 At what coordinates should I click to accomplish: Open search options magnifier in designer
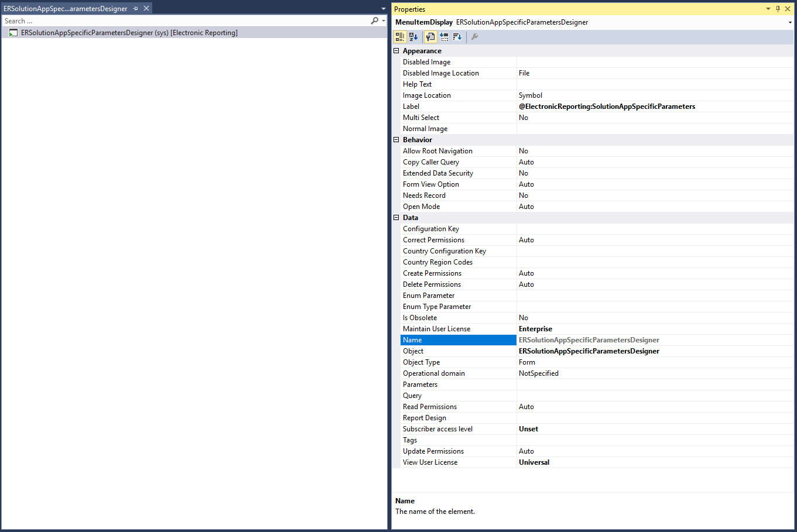375,21
